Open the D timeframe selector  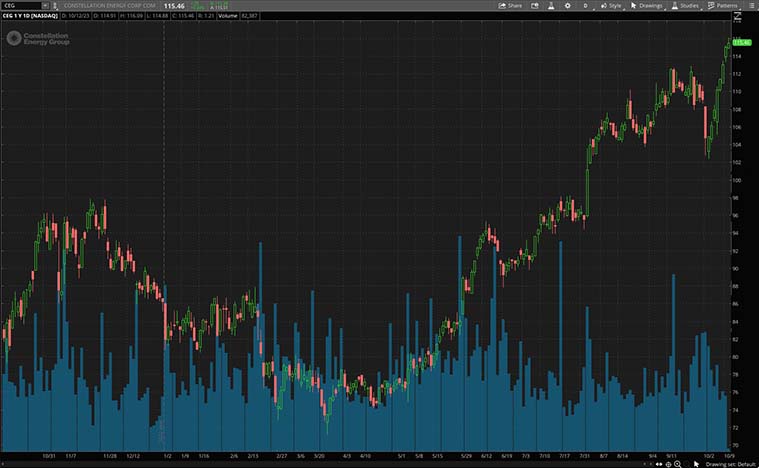click(585, 6)
